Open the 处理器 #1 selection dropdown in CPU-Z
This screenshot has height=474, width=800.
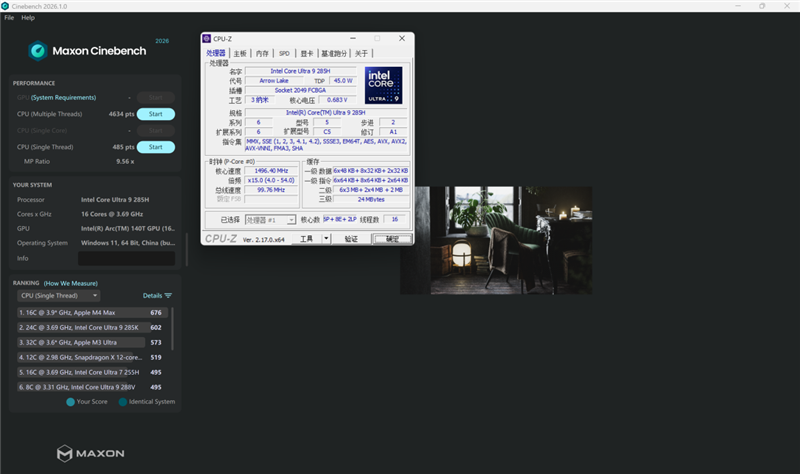pyautogui.click(x=270, y=220)
